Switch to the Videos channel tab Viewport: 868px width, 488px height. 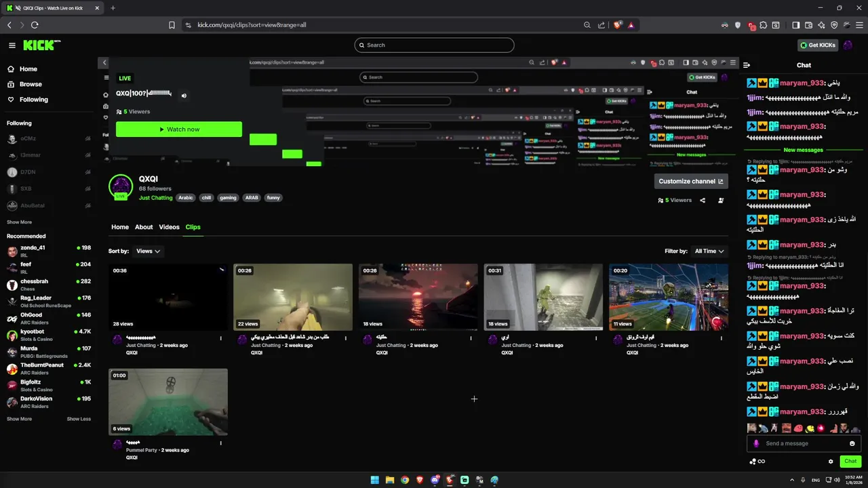pyautogui.click(x=169, y=227)
